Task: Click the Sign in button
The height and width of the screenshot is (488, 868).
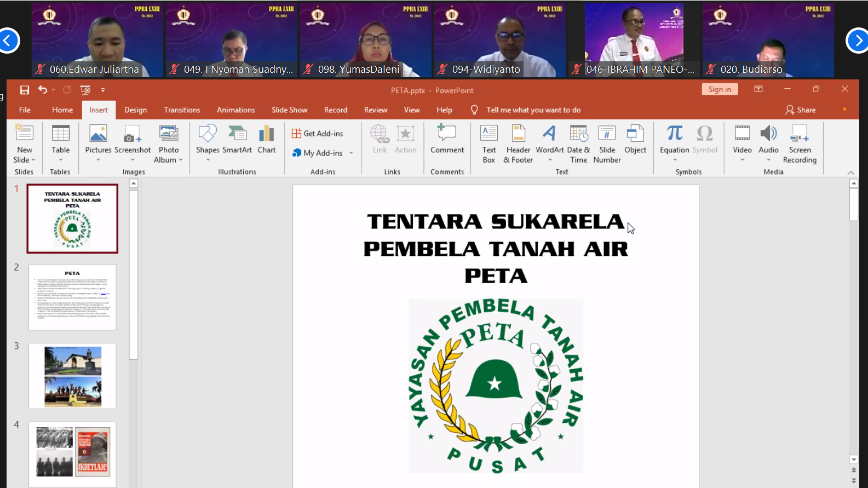Action: point(720,89)
